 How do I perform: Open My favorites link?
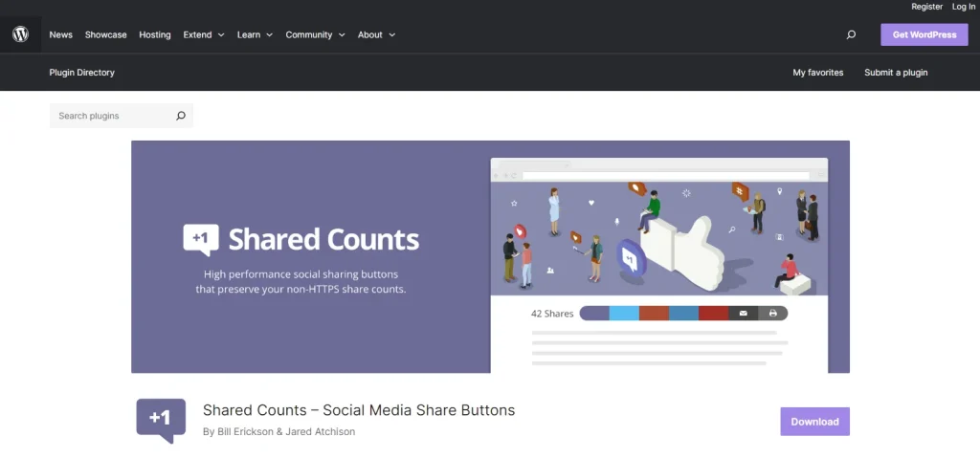point(818,73)
